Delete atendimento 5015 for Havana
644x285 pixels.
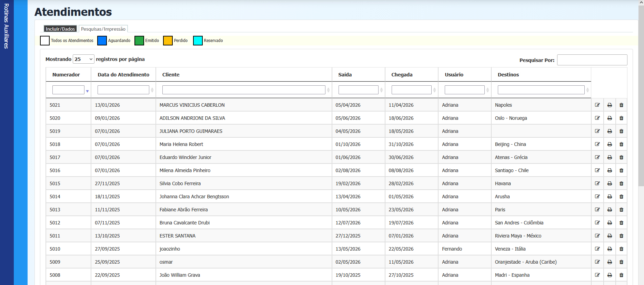[621, 183]
